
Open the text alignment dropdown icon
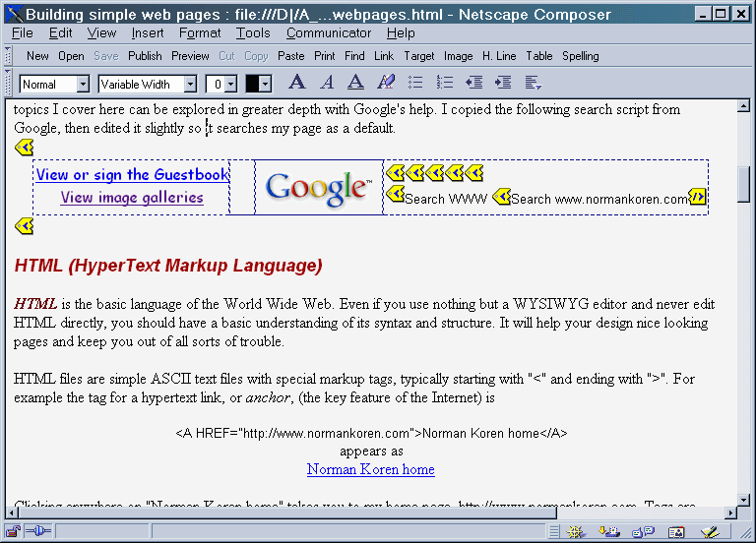click(533, 83)
